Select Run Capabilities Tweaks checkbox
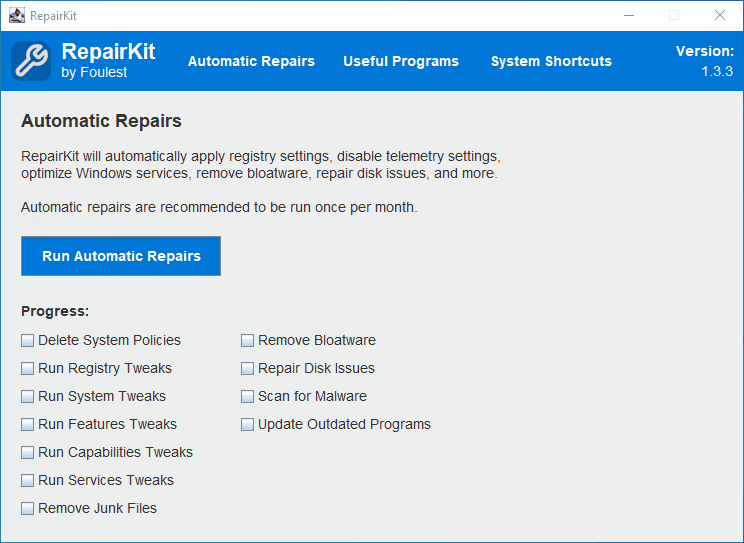This screenshot has height=543, width=744. [28, 452]
